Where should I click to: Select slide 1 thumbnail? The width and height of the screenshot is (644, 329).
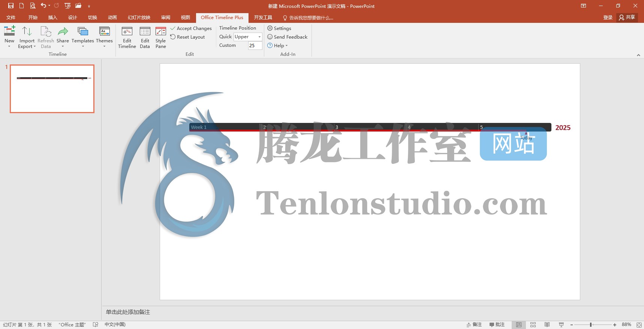coord(52,89)
